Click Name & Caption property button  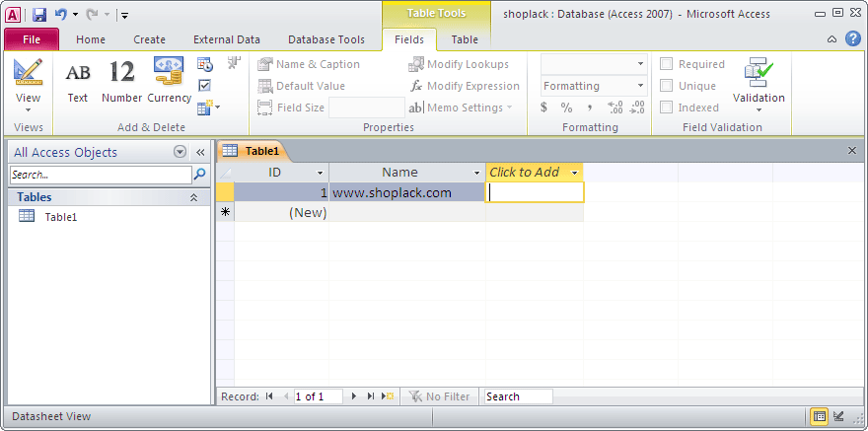(x=309, y=64)
